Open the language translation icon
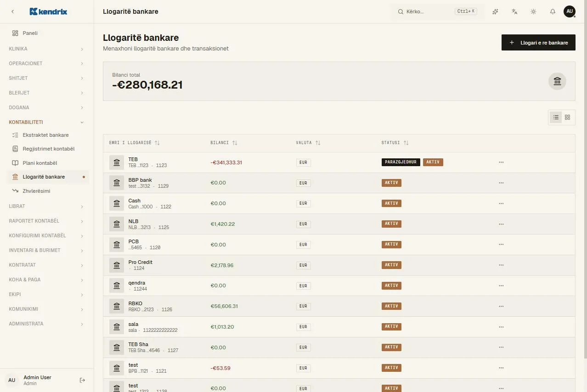This screenshot has width=587, height=392. 514,11
